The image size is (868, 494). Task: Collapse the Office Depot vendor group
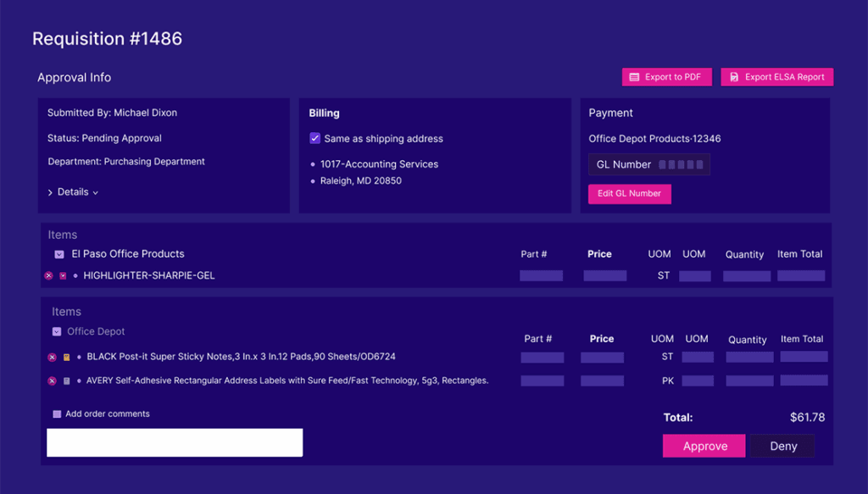click(x=57, y=332)
